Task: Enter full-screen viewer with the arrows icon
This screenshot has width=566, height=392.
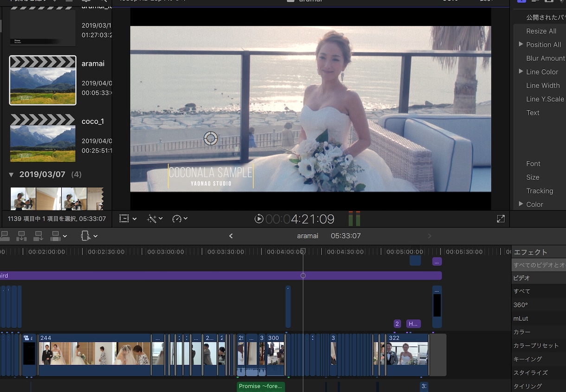Action: click(501, 218)
